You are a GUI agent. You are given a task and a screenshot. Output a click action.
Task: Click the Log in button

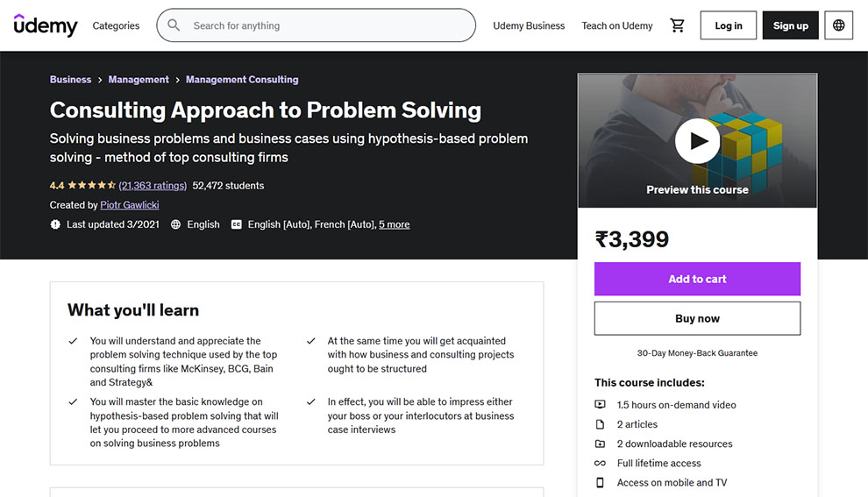tap(729, 25)
